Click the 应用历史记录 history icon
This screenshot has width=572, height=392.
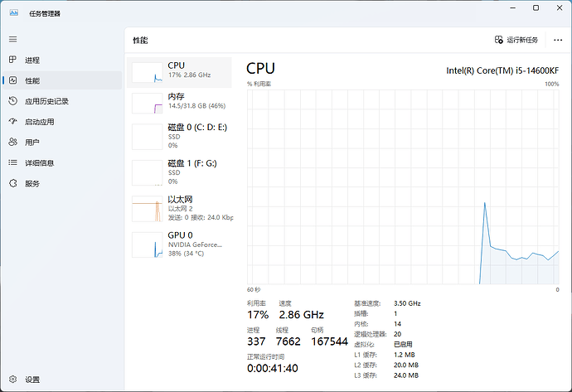[x=12, y=100]
